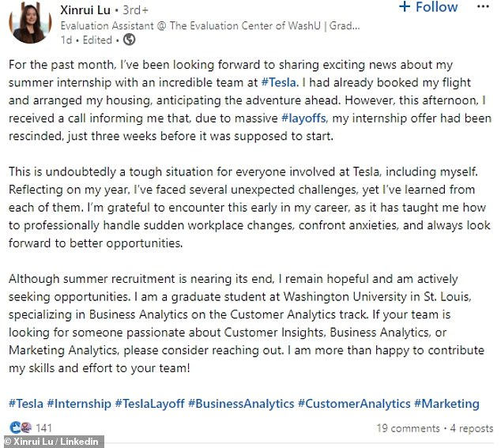Image resolution: width=501 pixels, height=448 pixels.
Task: Click the Follow button
Action: pos(428,7)
